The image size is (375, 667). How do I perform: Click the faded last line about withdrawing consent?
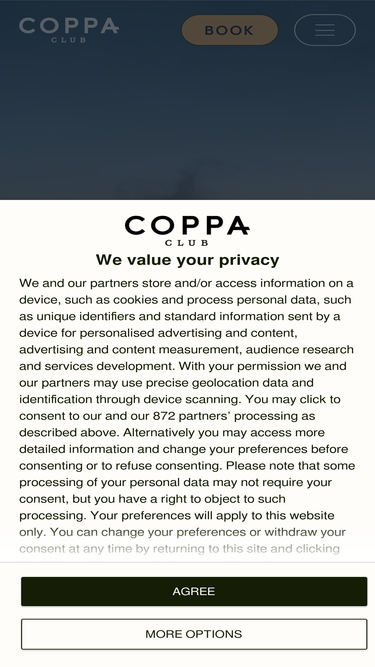click(179, 548)
